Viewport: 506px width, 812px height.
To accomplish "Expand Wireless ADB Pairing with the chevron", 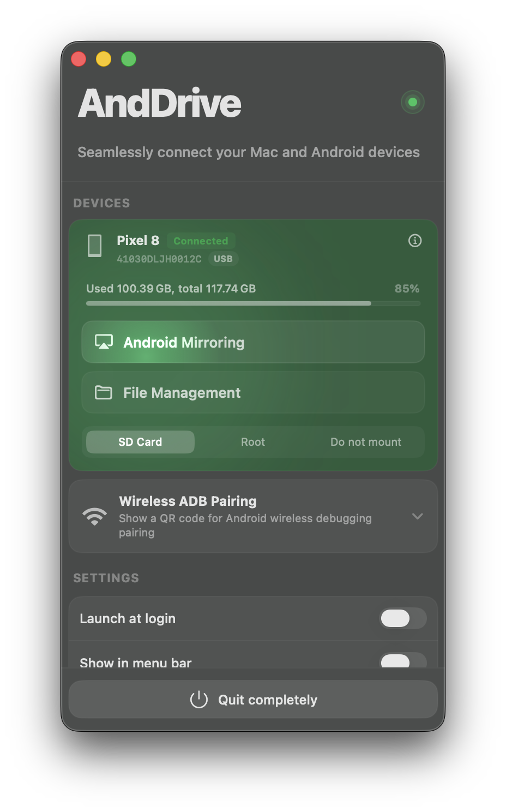I will (418, 516).
